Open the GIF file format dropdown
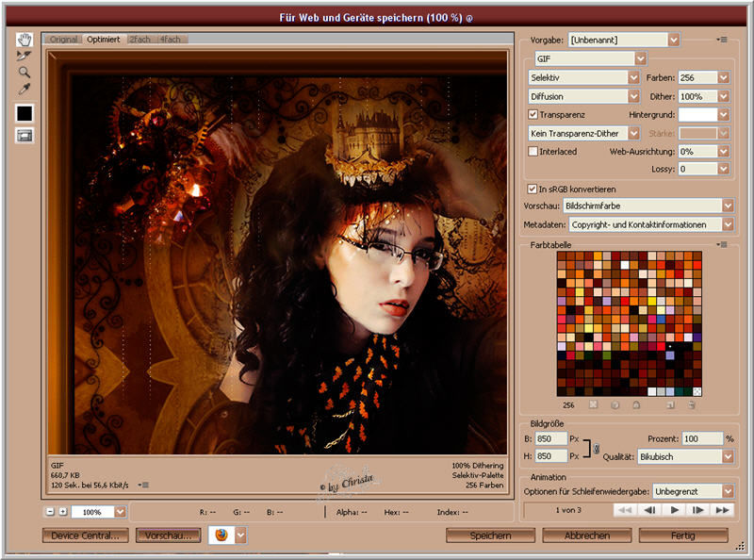Screen dimensions: 754x560 point(641,58)
